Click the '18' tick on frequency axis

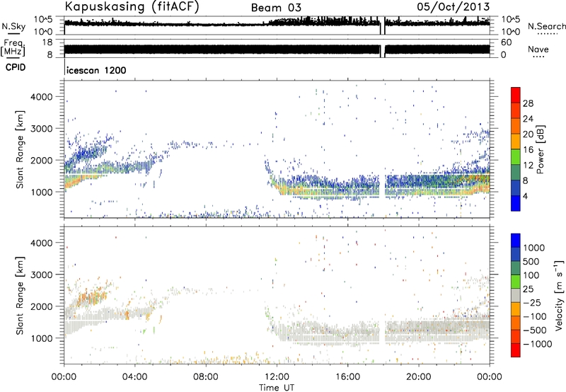pos(47,42)
